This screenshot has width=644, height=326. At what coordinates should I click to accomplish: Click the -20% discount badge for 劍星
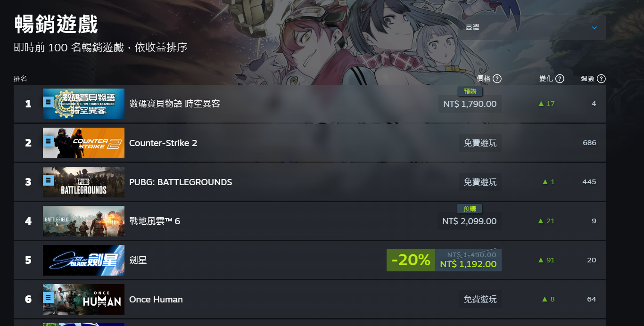[x=411, y=260]
